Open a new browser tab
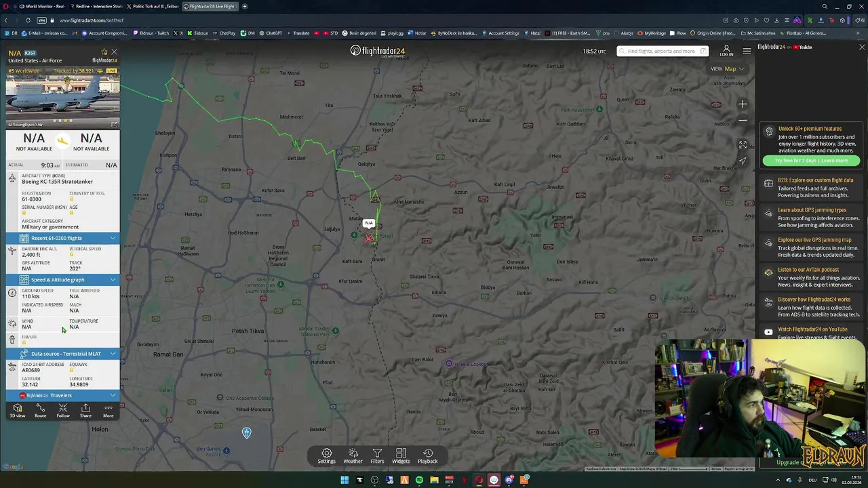Image resolution: width=868 pixels, height=488 pixels. click(x=245, y=6)
